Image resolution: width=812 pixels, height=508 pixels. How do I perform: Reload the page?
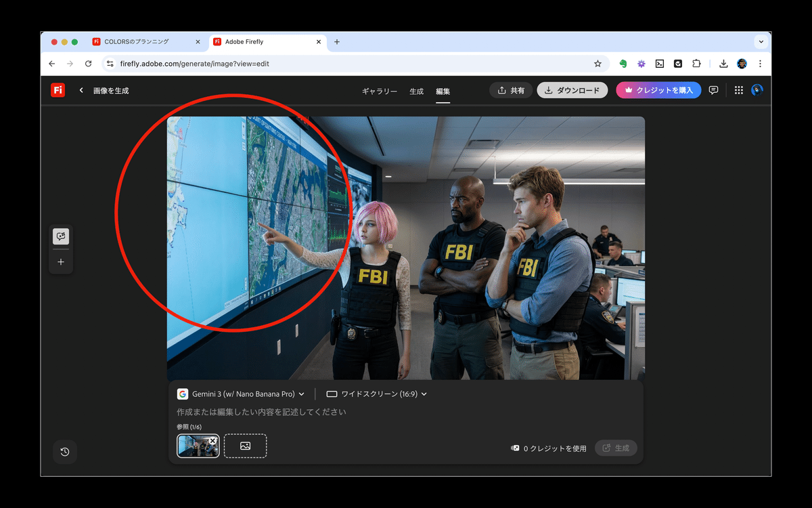pos(88,64)
